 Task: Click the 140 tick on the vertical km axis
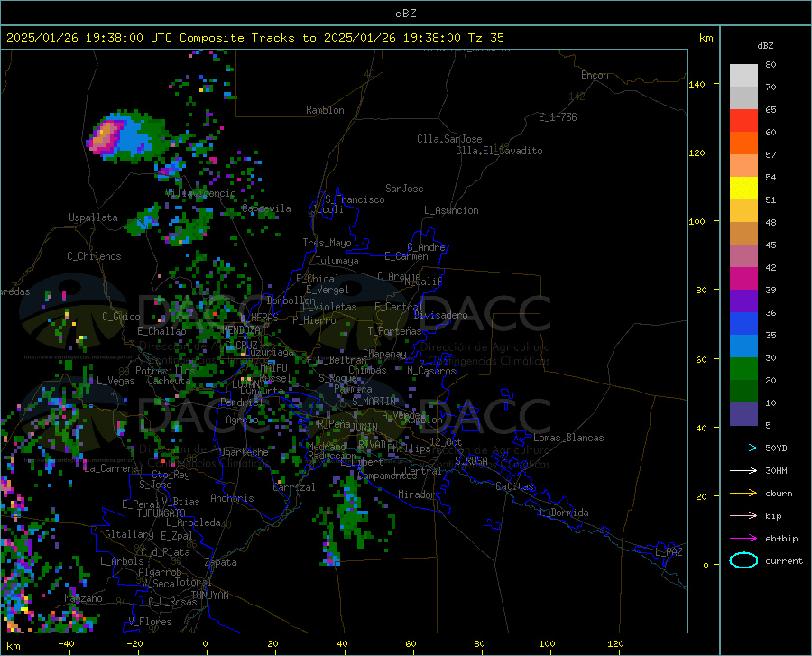[x=697, y=84]
